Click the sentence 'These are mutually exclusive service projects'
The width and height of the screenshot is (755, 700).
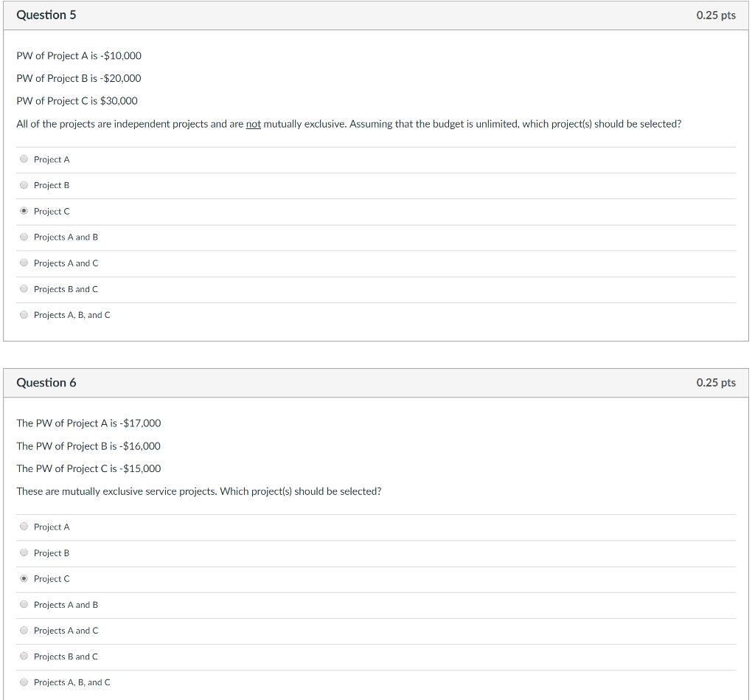[x=117, y=492]
